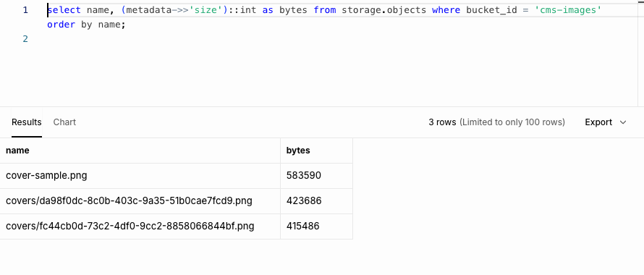
Task: Select the 423686 bytes cell
Action: coord(317,201)
